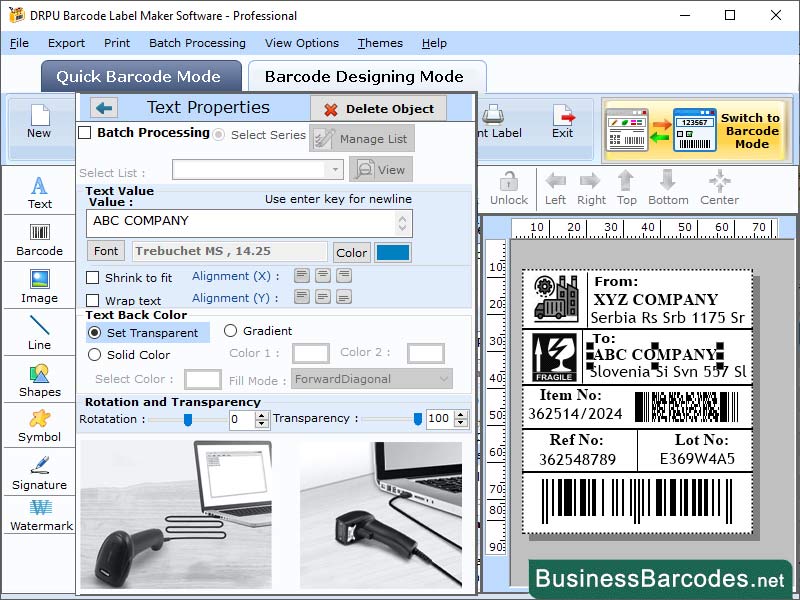Enable the Batch Processing checkbox
Viewport: 800px width, 600px height.
click(x=86, y=133)
